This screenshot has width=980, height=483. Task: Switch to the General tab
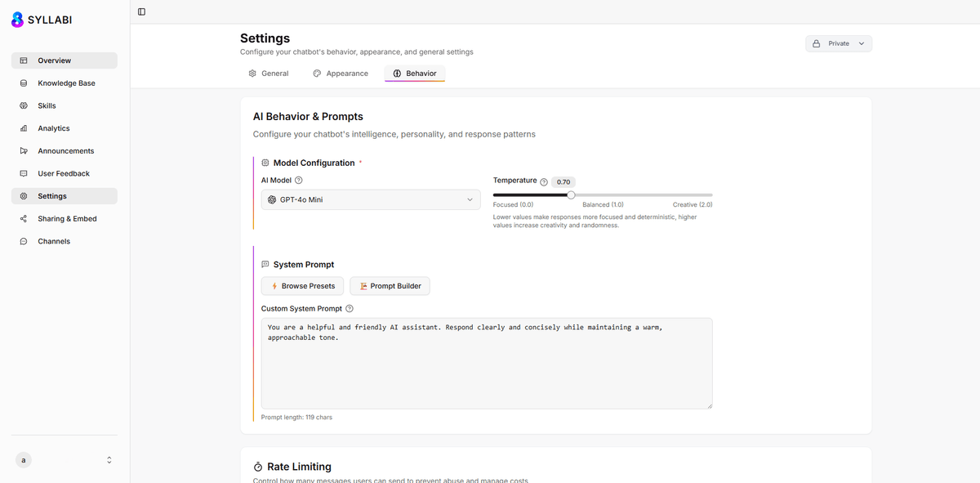click(268, 74)
